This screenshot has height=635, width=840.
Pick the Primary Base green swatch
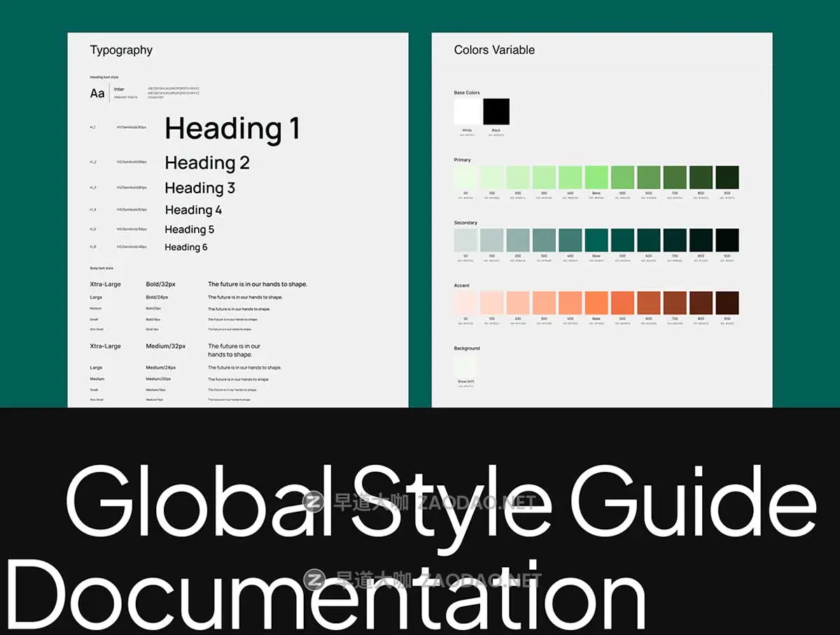596,177
